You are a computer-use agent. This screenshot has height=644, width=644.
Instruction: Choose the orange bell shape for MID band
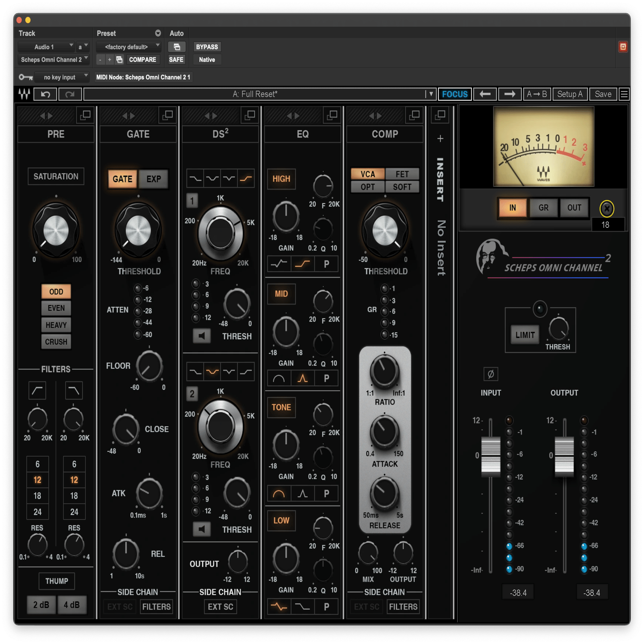pos(303,379)
